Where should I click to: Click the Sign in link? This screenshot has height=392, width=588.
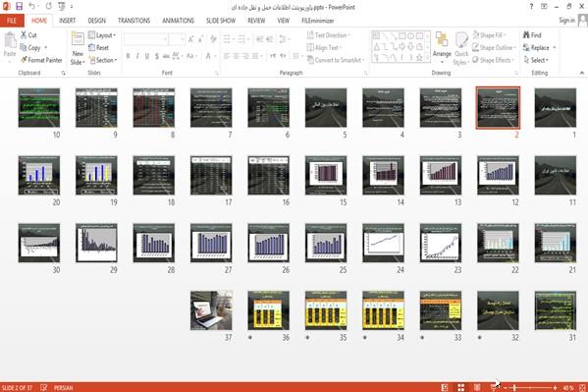pyautogui.click(x=566, y=21)
